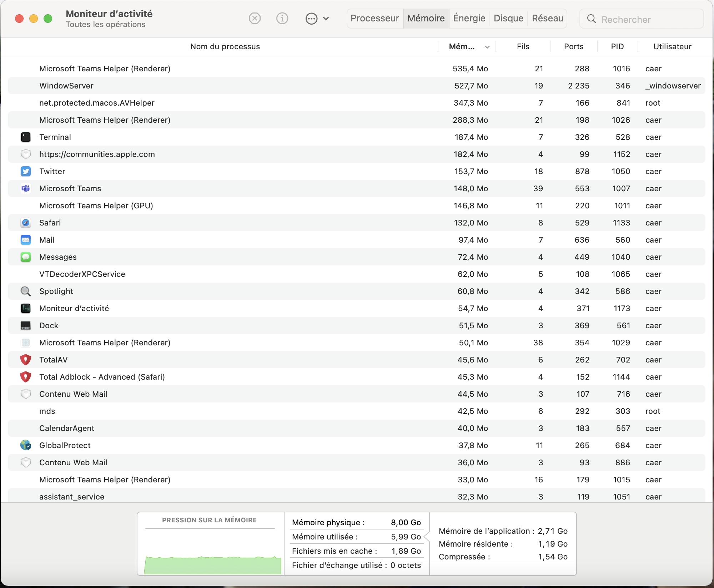Click the GlobalProtect globe icon
This screenshot has height=588, width=714.
(26, 445)
